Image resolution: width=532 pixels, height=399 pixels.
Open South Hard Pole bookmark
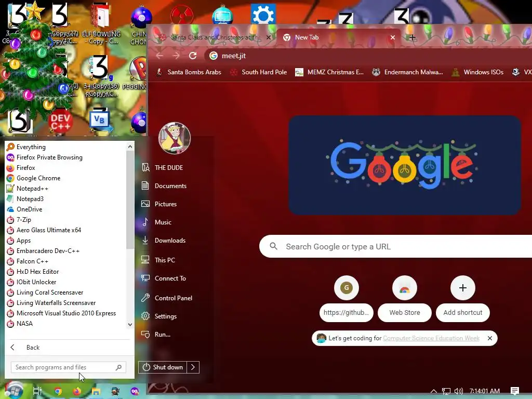tap(259, 72)
